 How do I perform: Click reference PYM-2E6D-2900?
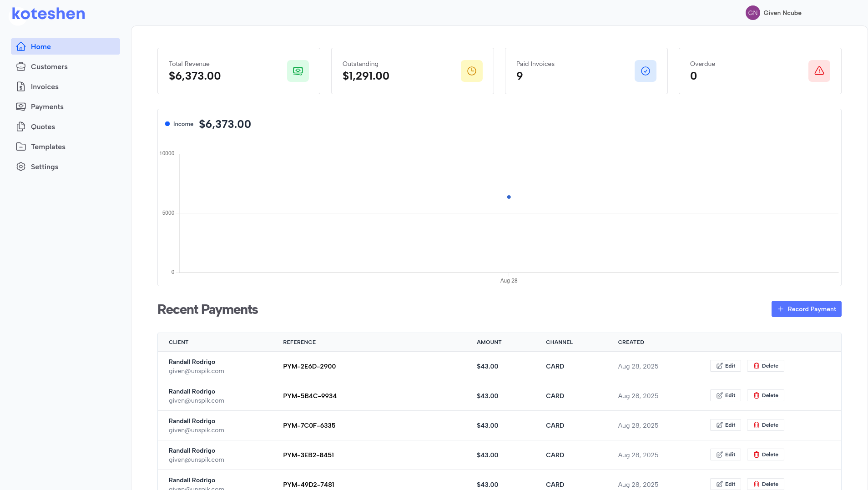click(x=309, y=366)
